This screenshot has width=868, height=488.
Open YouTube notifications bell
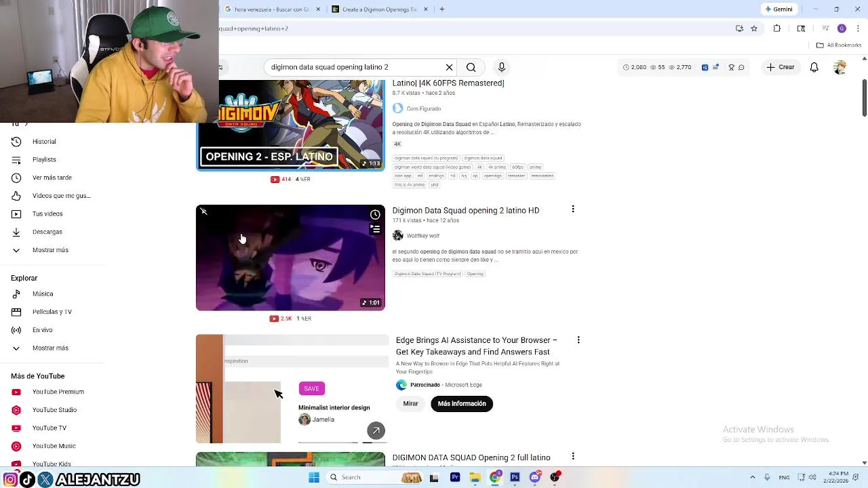(814, 67)
